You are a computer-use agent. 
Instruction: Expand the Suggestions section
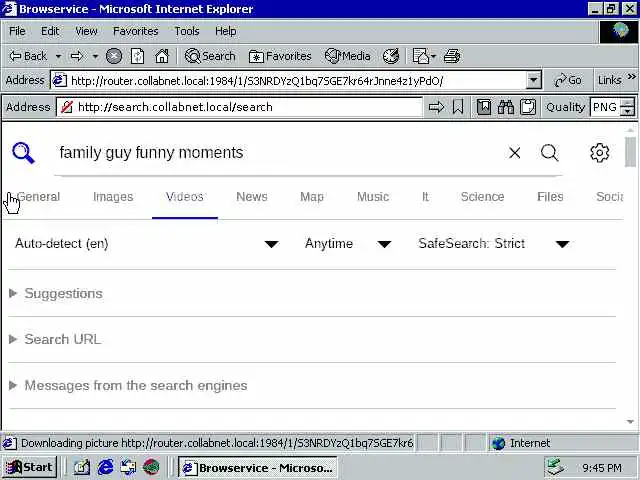(56, 293)
